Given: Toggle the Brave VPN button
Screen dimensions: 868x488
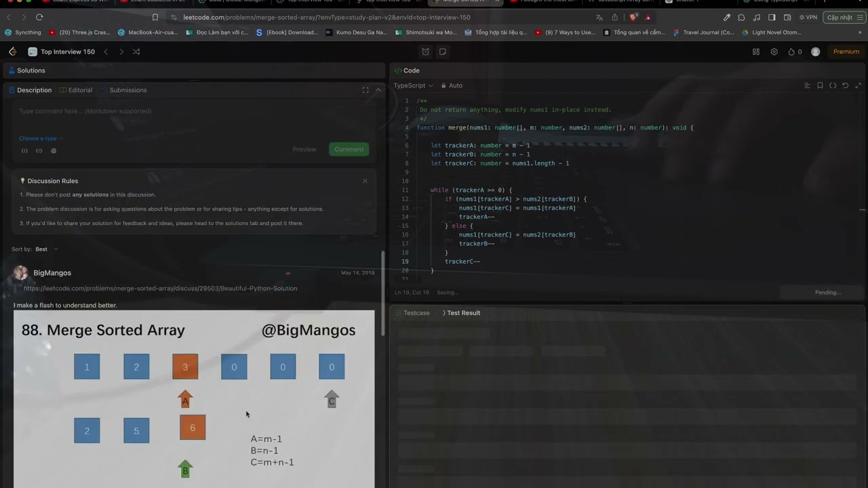Looking at the screenshot, I should (808, 17).
